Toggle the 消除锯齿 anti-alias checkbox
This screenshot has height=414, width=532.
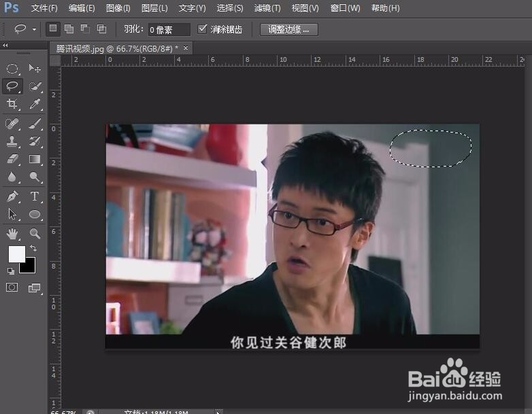click(x=202, y=29)
